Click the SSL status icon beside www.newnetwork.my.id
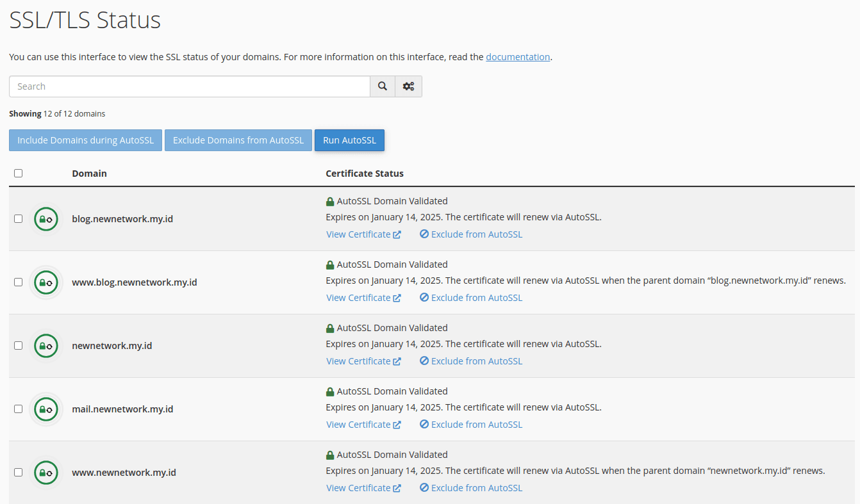 click(x=45, y=473)
